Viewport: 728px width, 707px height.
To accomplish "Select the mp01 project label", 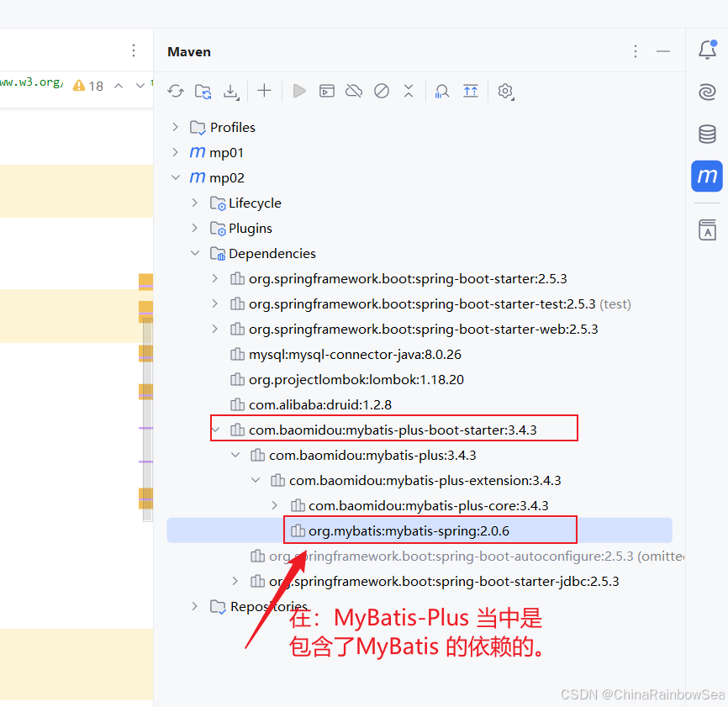I will pos(226,152).
